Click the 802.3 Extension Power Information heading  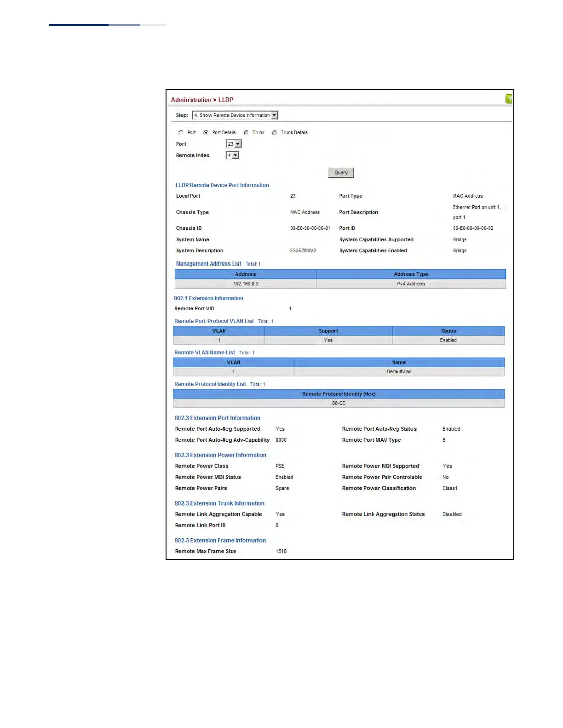221,455
